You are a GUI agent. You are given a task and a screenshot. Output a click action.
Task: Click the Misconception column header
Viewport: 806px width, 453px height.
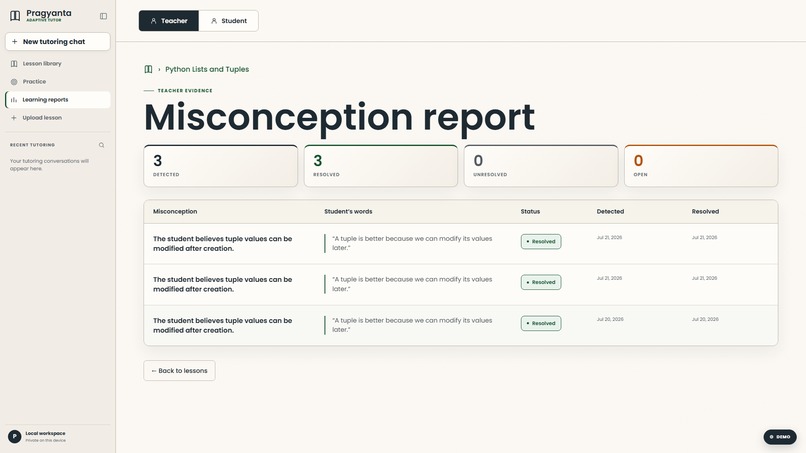(175, 211)
